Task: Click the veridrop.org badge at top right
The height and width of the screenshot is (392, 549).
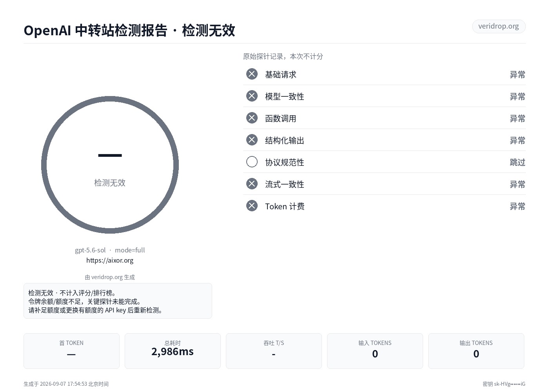Action: tap(498, 26)
